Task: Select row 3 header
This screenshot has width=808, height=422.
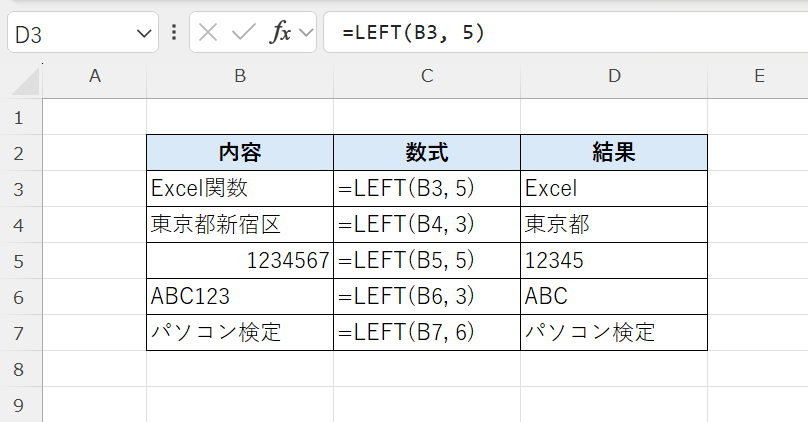Action: tap(18, 188)
